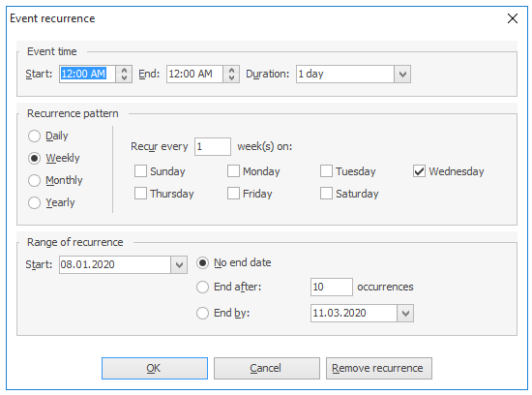532x395 pixels.
Task: Tick the Friday checkbox
Action: pos(233,194)
